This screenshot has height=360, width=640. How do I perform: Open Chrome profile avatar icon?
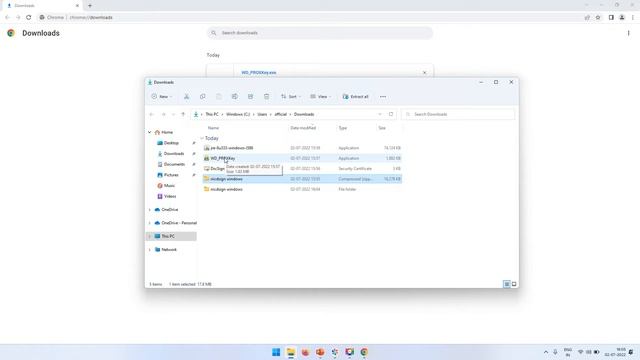pos(622,18)
